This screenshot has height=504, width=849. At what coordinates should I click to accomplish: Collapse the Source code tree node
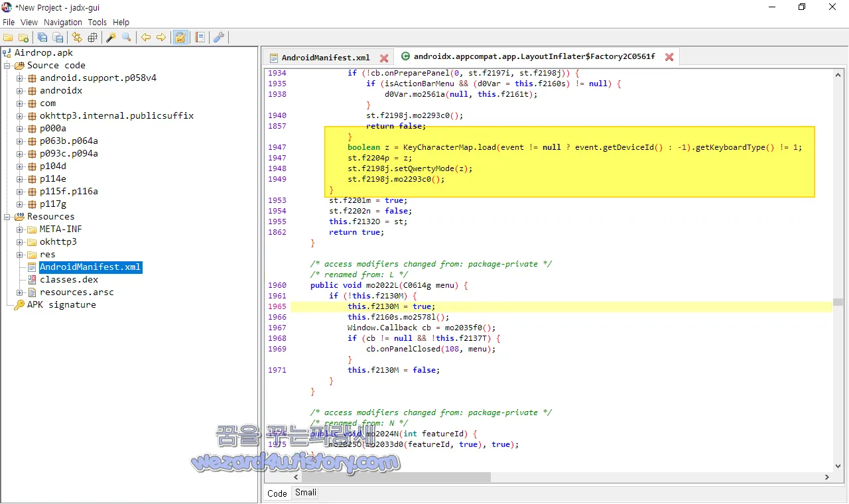pyautogui.click(x=7, y=66)
